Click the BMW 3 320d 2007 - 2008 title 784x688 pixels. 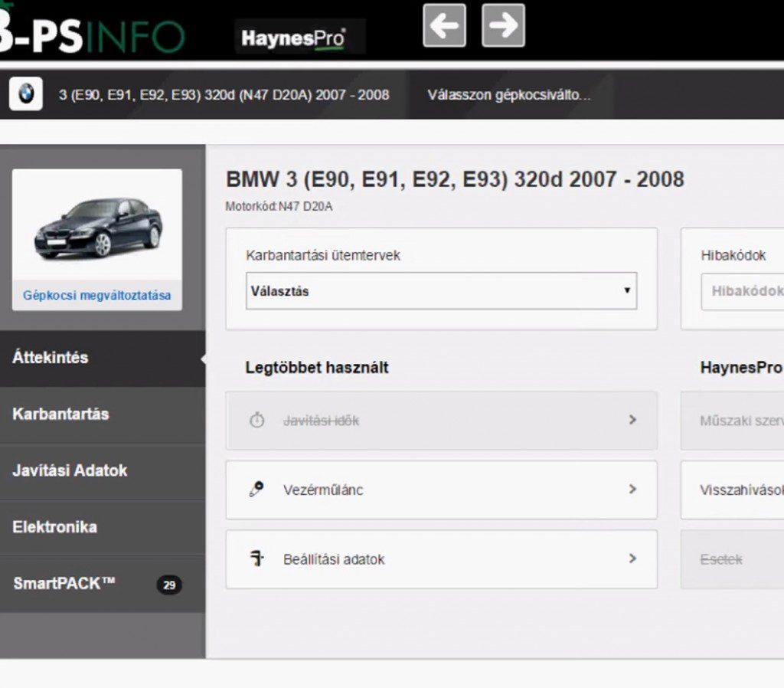(455, 179)
